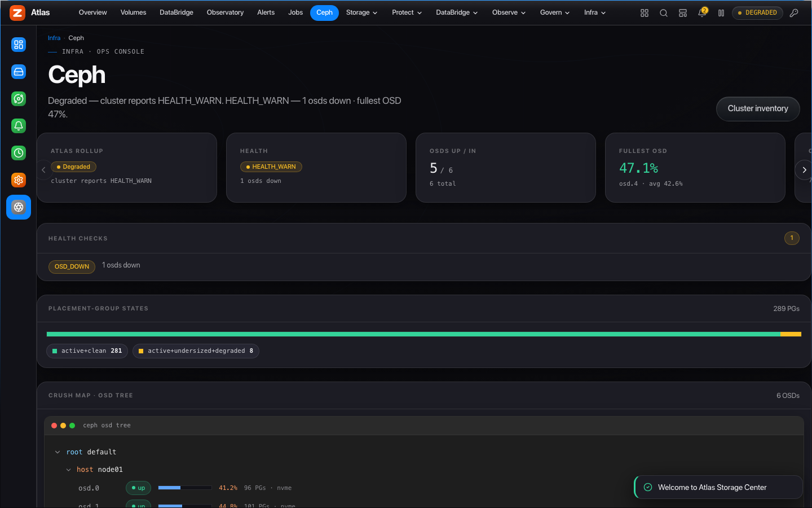Follow the Infra breadcrumb link
The image size is (812, 508).
click(54, 38)
